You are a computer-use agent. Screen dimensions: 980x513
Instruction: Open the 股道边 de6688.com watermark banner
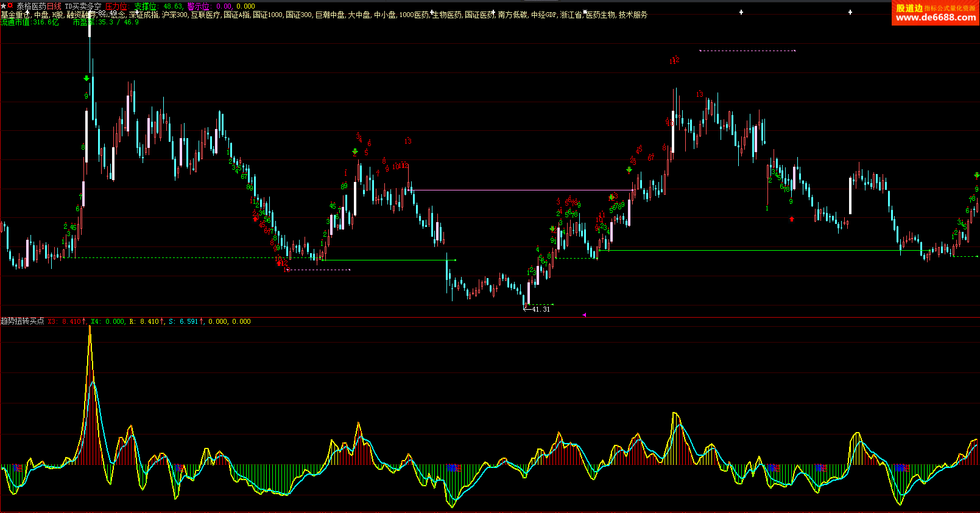936,13
